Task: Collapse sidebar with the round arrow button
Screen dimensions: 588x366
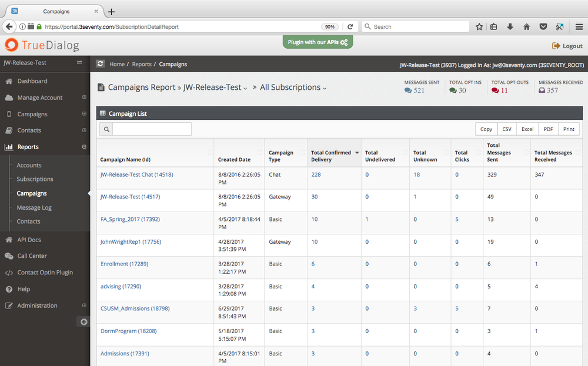Action: [83, 321]
